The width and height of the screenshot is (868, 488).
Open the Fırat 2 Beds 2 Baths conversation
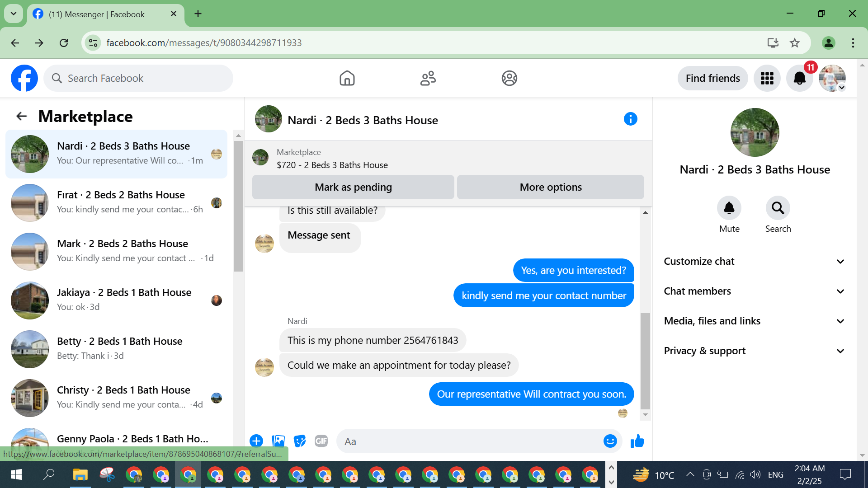(117, 202)
